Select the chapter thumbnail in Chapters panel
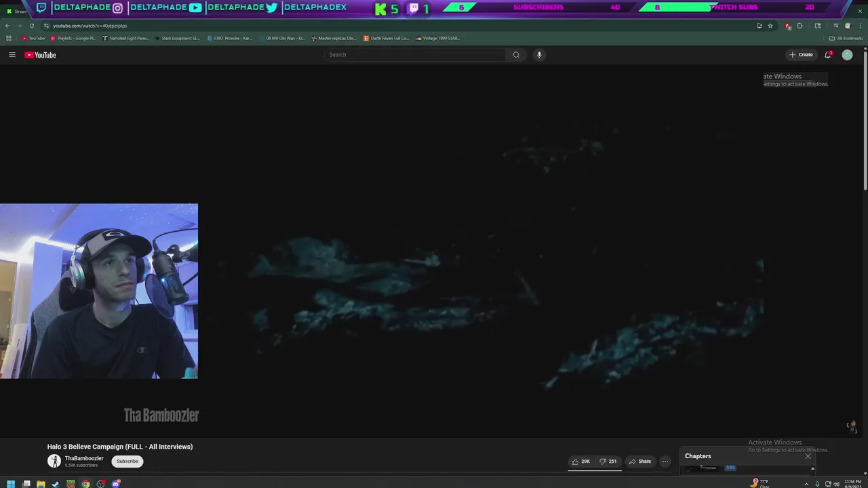868x488 pixels. (x=703, y=468)
